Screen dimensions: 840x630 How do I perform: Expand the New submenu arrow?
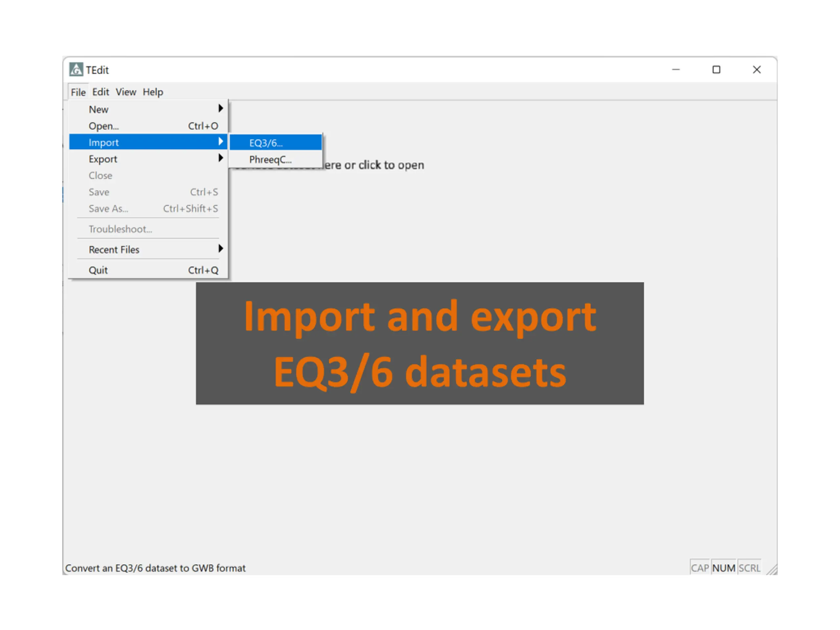click(220, 109)
